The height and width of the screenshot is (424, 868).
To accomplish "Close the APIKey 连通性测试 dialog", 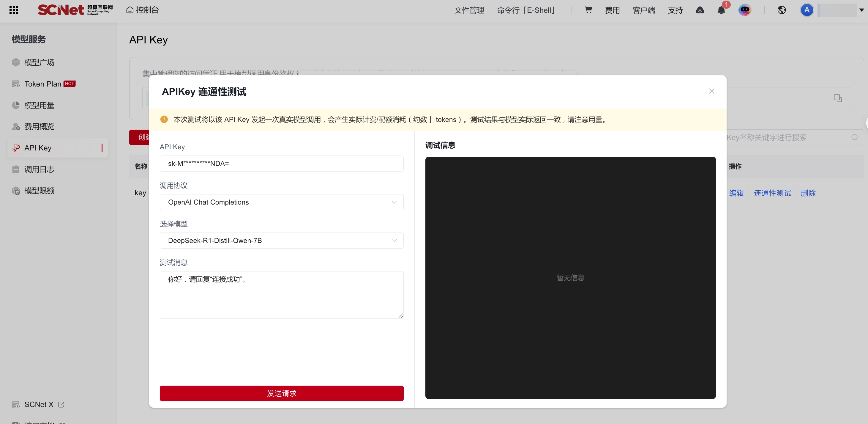I will tap(711, 91).
